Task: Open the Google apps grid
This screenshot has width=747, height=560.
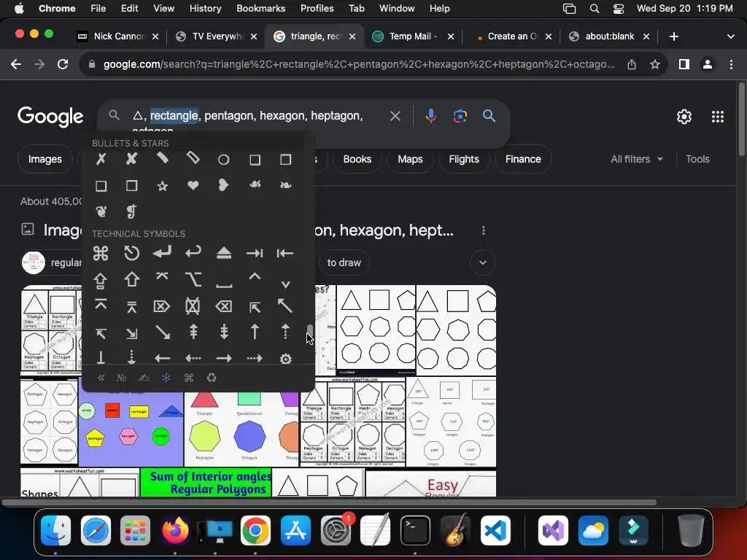Action: (x=718, y=117)
